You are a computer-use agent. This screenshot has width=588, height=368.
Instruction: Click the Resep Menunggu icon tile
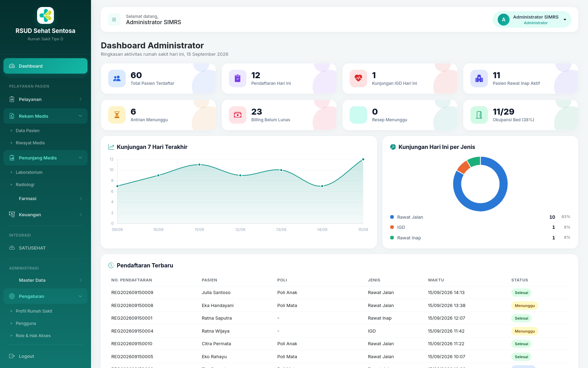tap(358, 115)
